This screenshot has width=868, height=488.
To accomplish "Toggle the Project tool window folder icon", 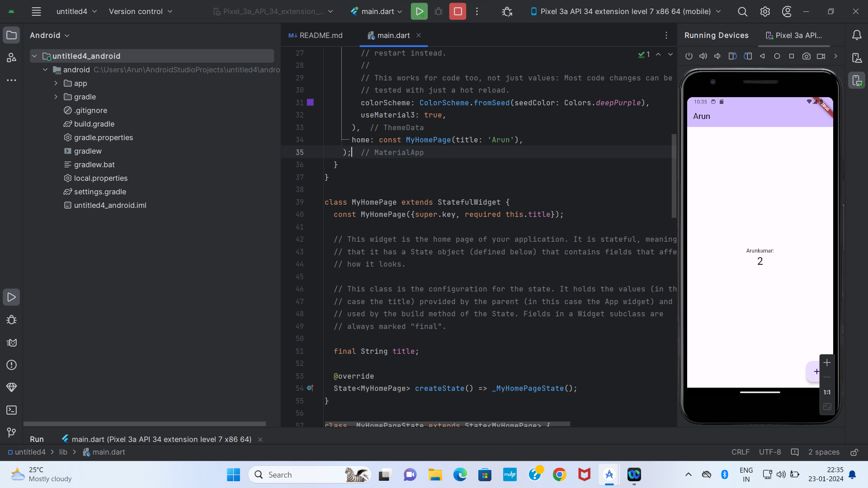I will pyautogui.click(x=12, y=35).
